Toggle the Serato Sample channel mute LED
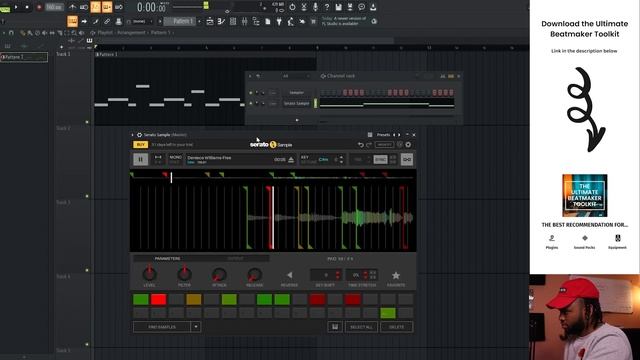Screen dimensions: 640x360 (251, 104)
